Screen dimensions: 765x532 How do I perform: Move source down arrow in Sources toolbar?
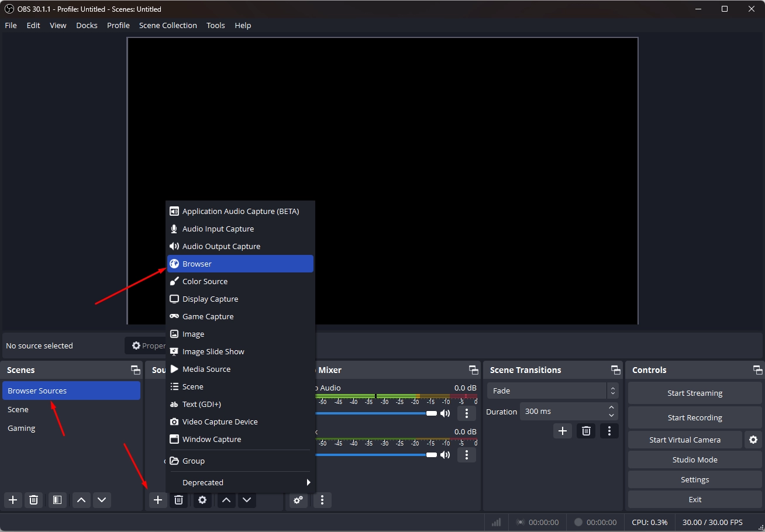pos(247,500)
